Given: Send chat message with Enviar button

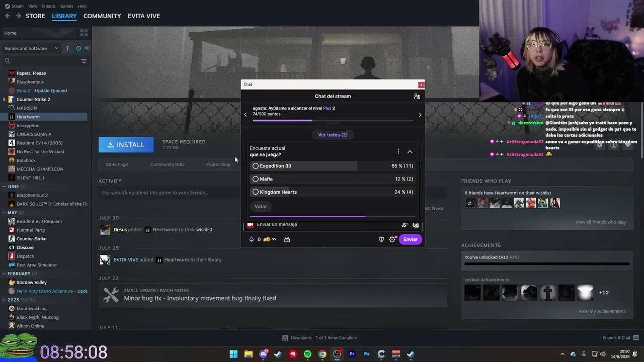Looking at the screenshot, I should pos(411,239).
